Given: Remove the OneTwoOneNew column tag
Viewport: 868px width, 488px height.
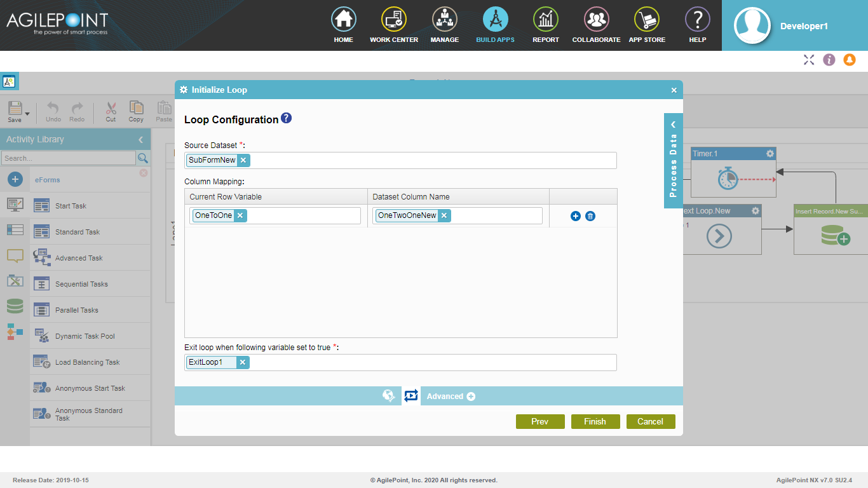Looking at the screenshot, I should coord(444,215).
